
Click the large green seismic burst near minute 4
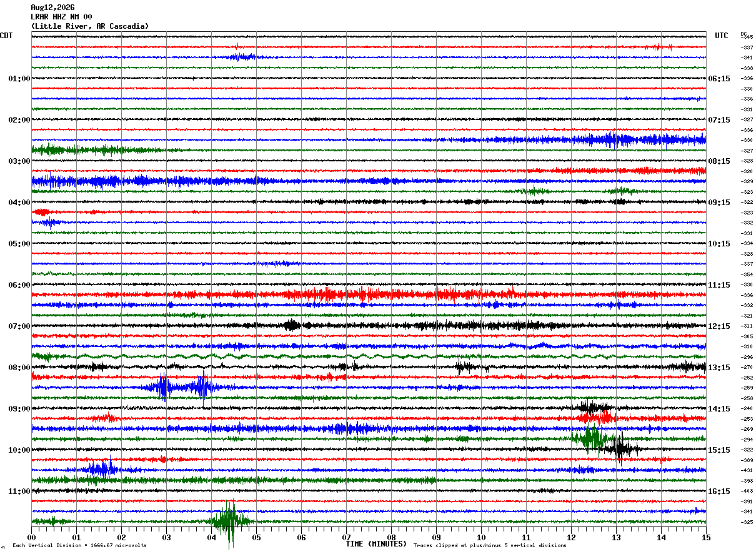230,521
